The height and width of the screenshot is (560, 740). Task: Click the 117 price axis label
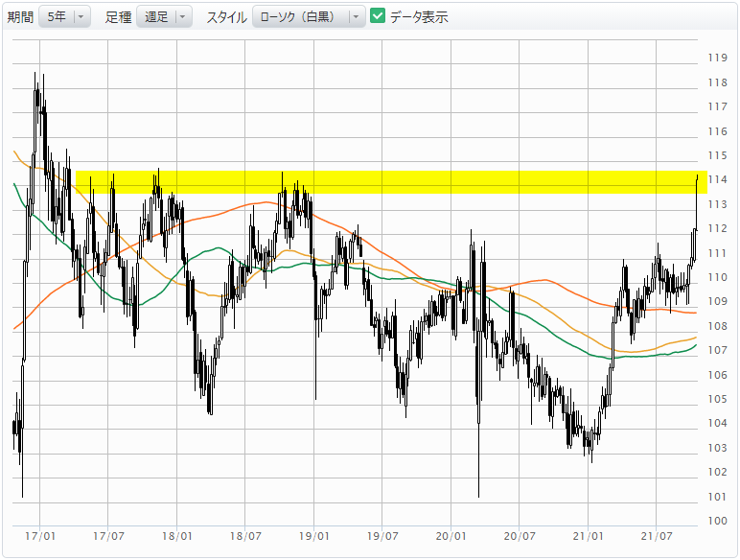point(717,106)
